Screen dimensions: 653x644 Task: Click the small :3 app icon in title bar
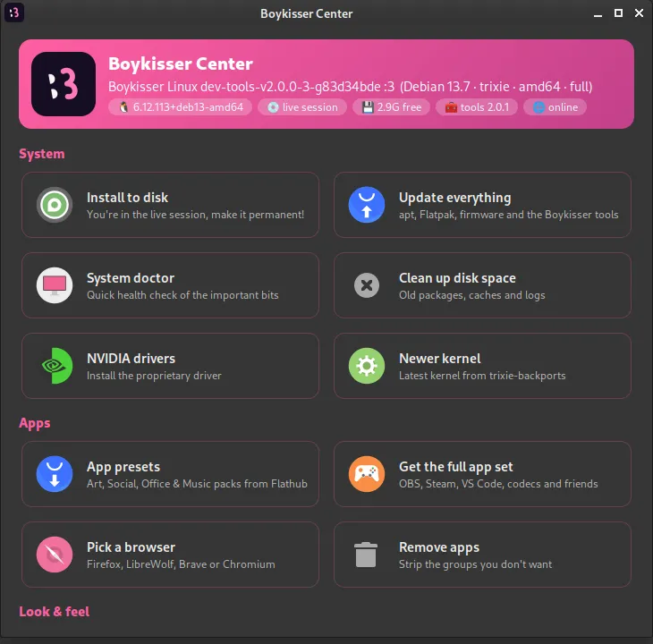click(14, 13)
